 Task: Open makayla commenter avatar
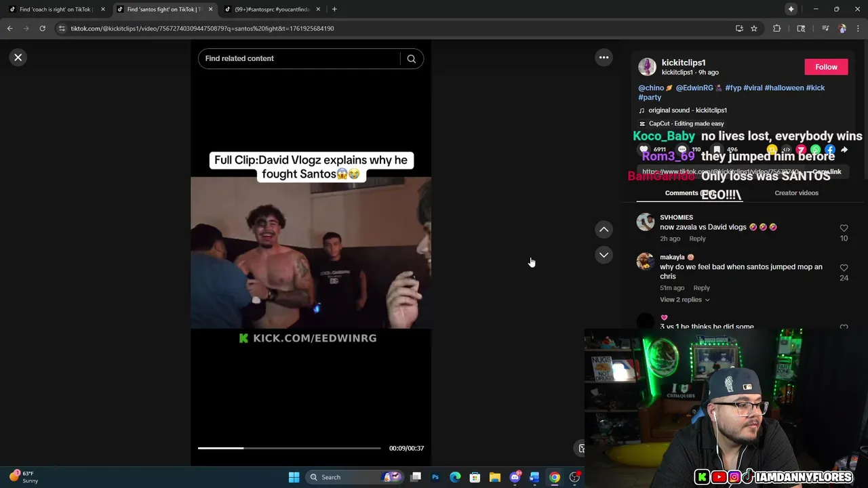pos(646,262)
